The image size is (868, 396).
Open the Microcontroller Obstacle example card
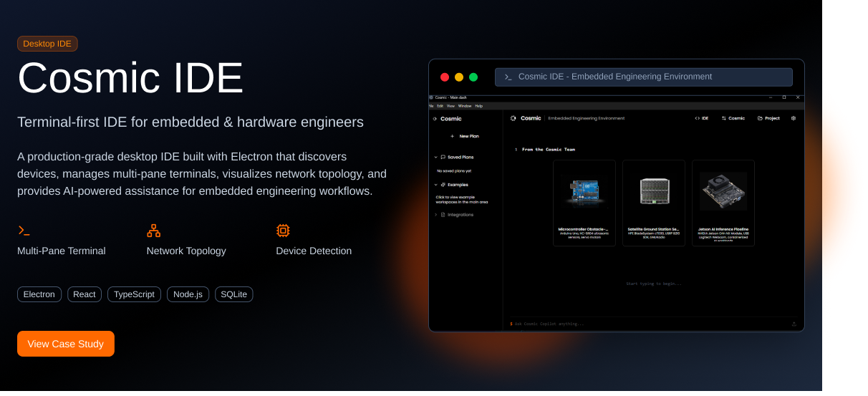[x=584, y=203]
